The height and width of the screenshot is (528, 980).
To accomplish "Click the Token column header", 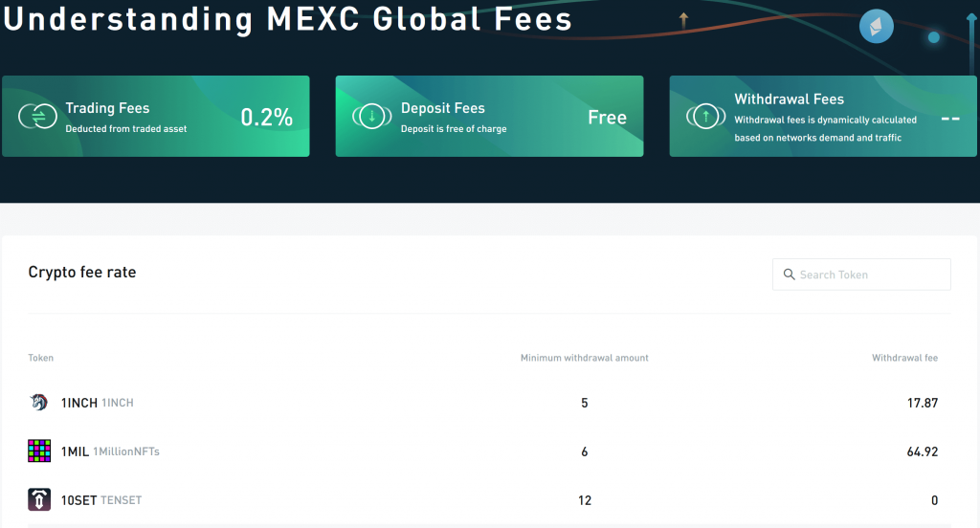I will pos(40,358).
